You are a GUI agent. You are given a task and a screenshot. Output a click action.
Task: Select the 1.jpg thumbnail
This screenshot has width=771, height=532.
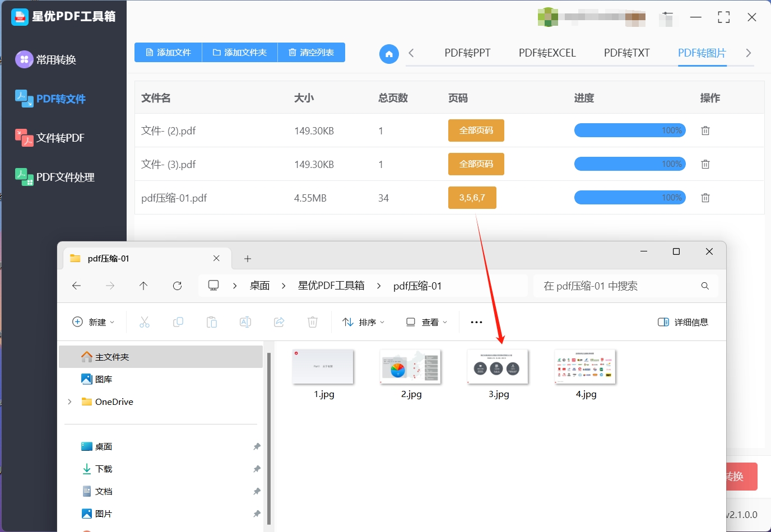coord(323,367)
